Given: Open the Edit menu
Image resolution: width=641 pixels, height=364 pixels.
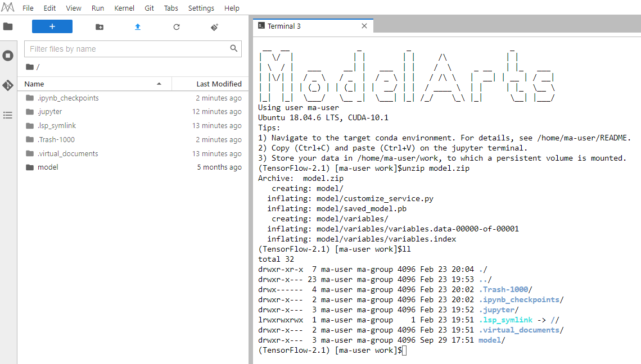Looking at the screenshot, I should [x=49, y=8].
